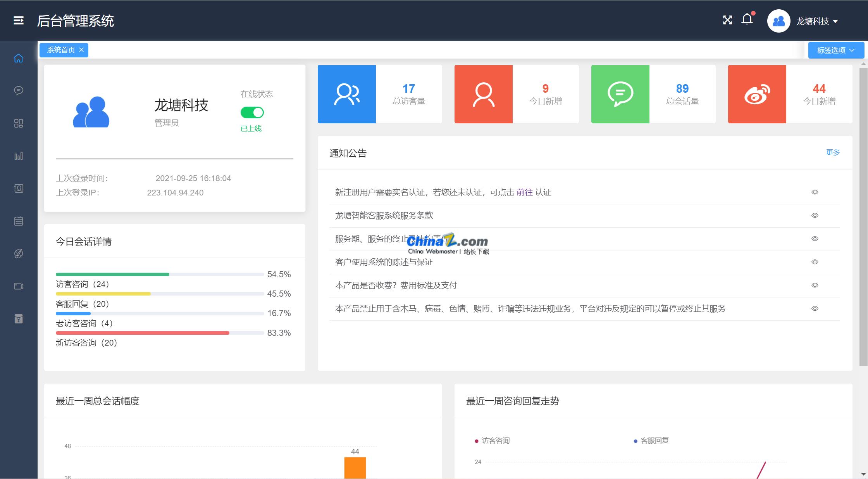Open notifications bell icon
868x479 pixels.
[747, 19]
